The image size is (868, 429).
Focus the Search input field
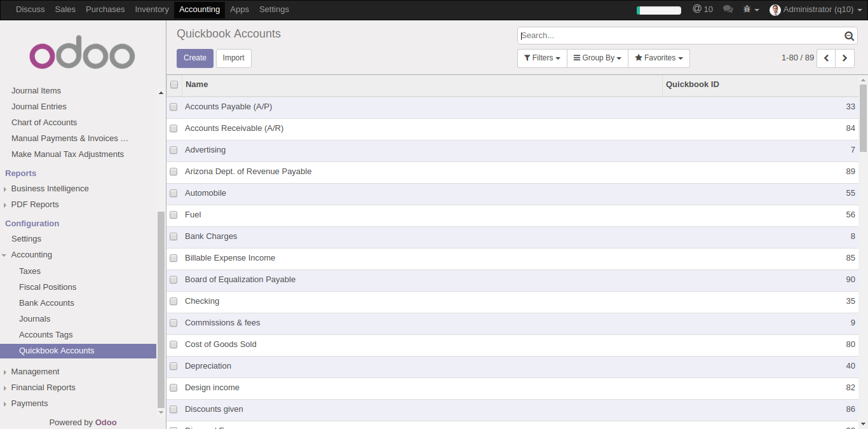pyautogui.click(x=681, y=36)
